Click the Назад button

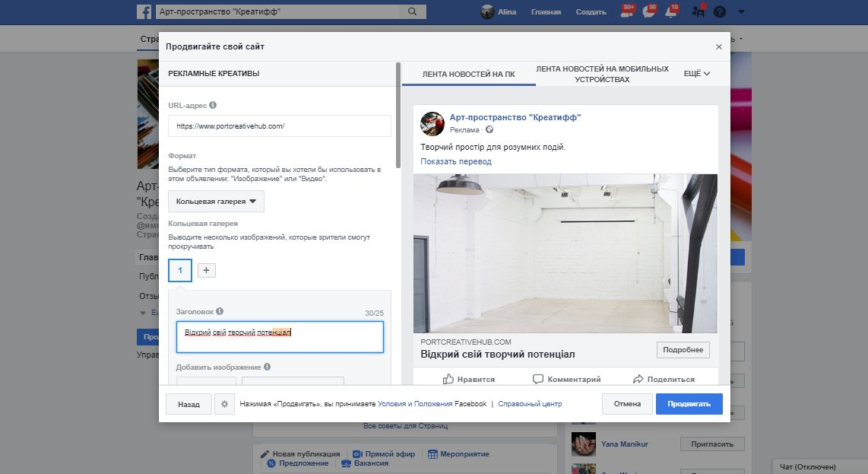(188, 404)
